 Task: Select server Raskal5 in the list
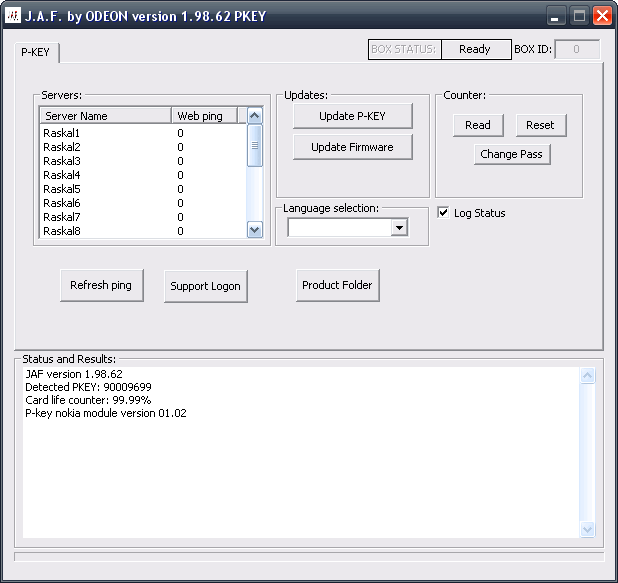[143, 189]
